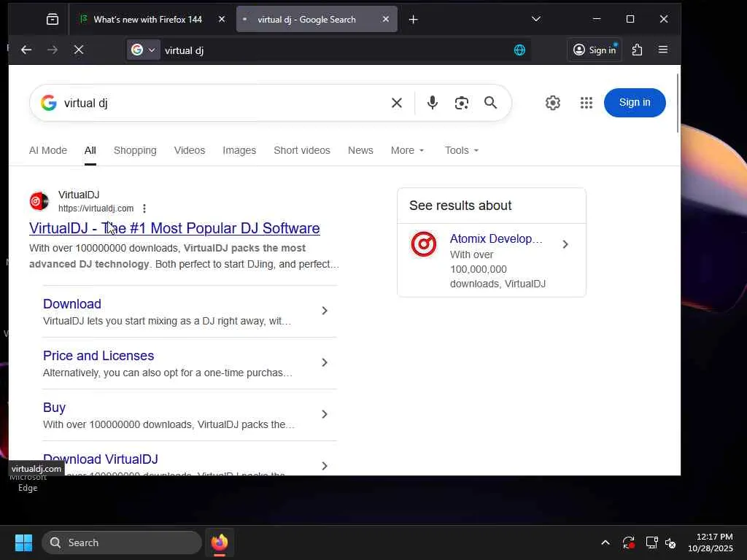747x560 pixels.
Task: Open the Google apps grid
Action: [586, 102]
